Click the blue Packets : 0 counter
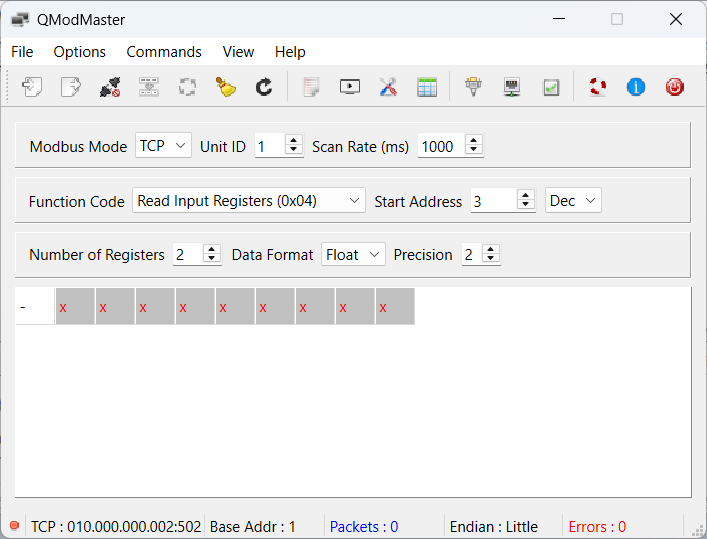This screenshot has height=539, width=707. tap(364, 526)
